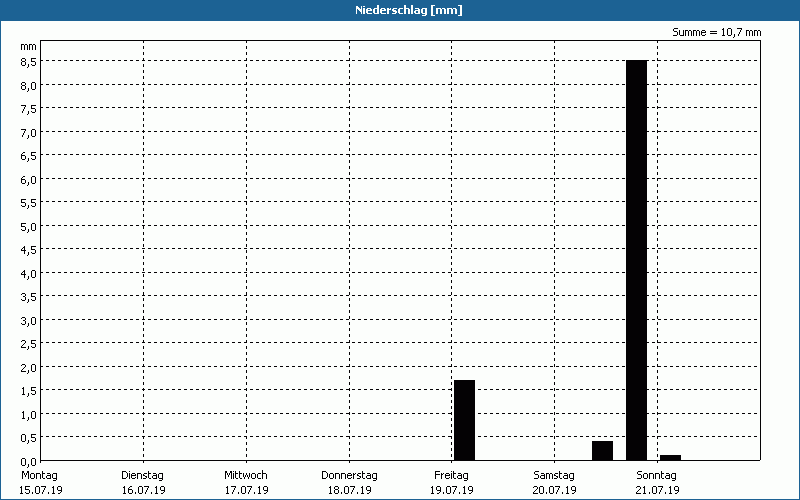Click the y-axis value '4,5'
This screenshot has width=800, height=500.
point(29,250)
